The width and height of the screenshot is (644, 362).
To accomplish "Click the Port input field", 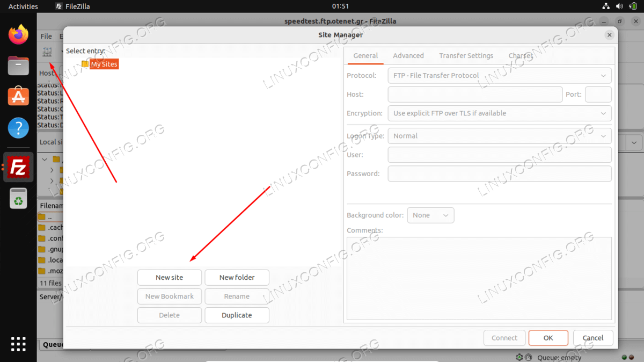I will click(x=598, y=95).
